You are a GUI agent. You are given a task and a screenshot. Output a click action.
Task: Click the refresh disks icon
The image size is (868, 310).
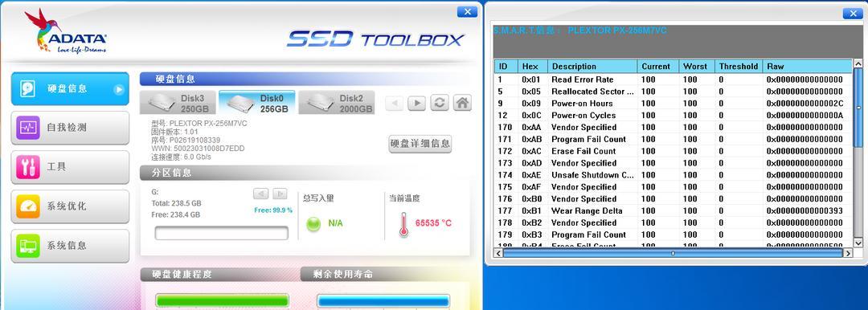point(440,103)
